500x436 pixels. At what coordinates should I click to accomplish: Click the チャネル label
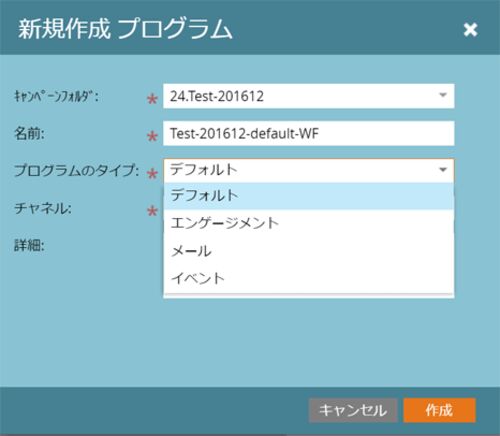pyautogui.click(x=43, y=209)
